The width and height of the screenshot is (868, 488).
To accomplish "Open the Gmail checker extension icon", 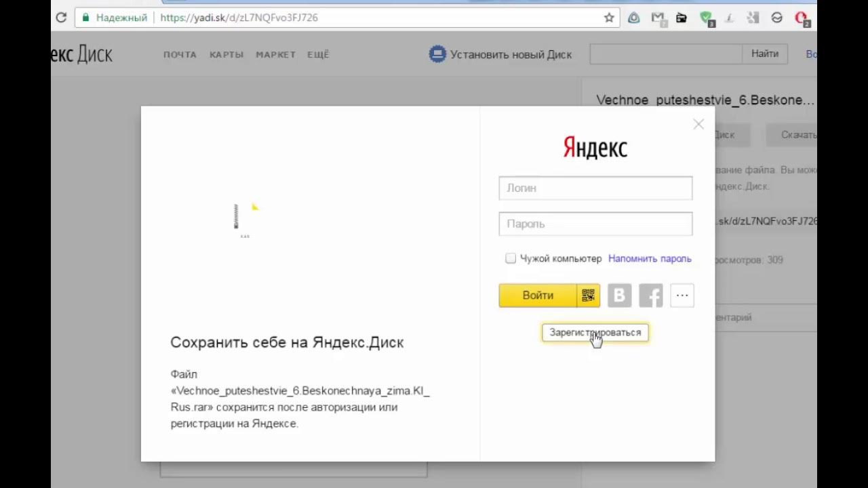I will coord(658,18).
